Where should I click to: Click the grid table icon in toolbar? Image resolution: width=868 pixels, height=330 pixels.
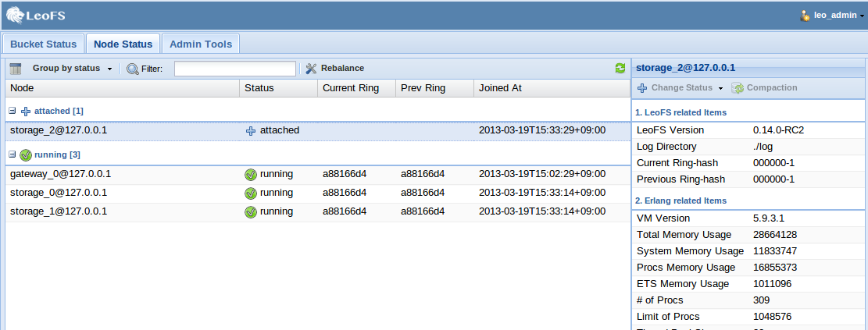point(16,69)
